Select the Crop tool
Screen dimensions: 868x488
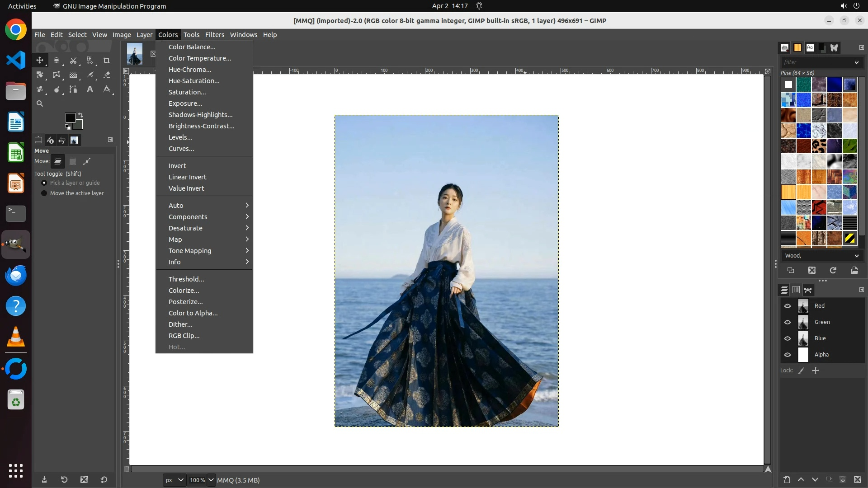pyautogui.click(x=107, y=60)
